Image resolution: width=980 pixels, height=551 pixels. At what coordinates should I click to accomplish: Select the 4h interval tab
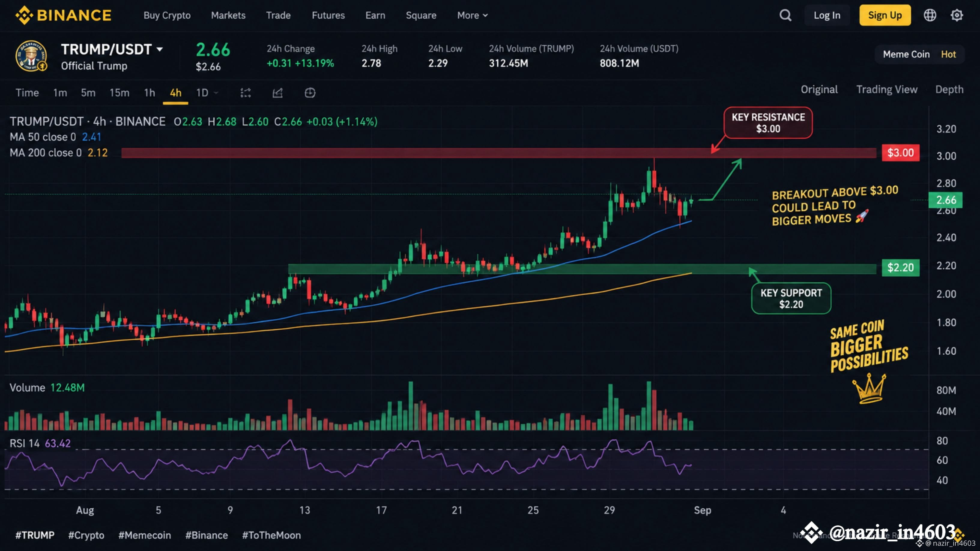pos(175,93)
